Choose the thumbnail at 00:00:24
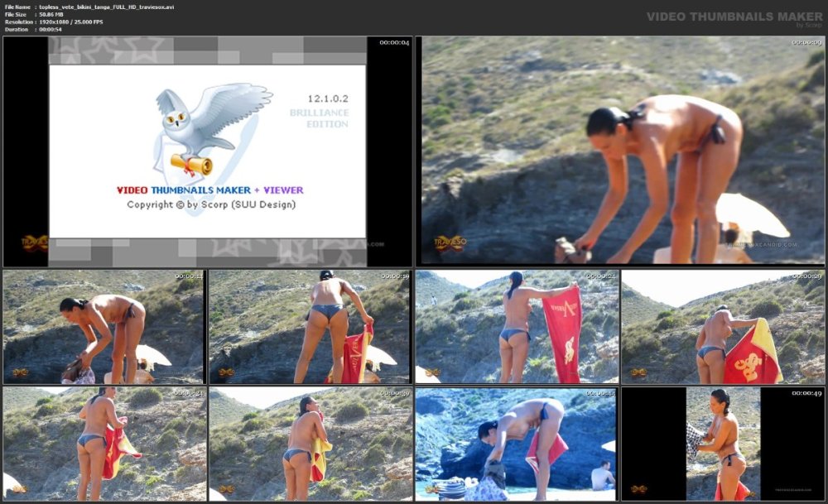Viewport: 828px width, 504px height. point(517,327)
